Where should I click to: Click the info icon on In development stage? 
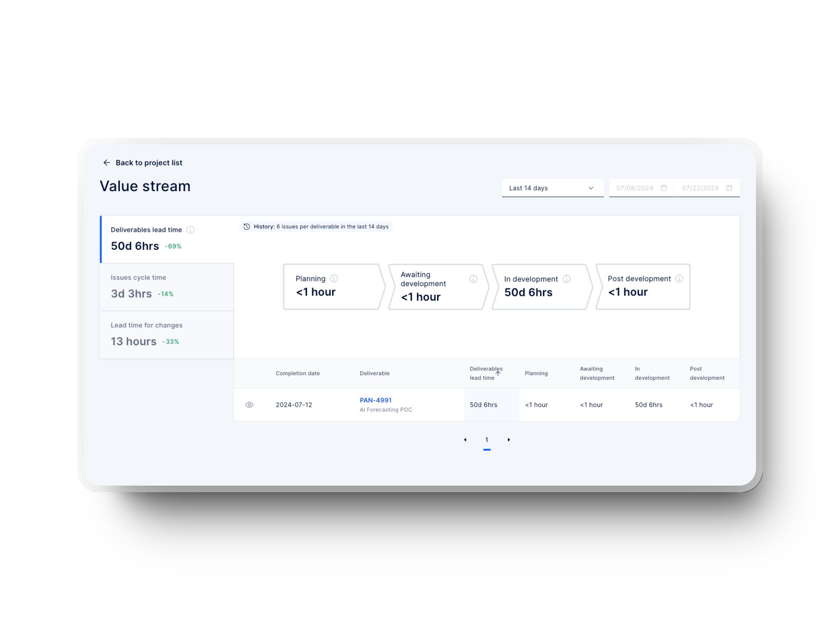(x=567, y=278)
